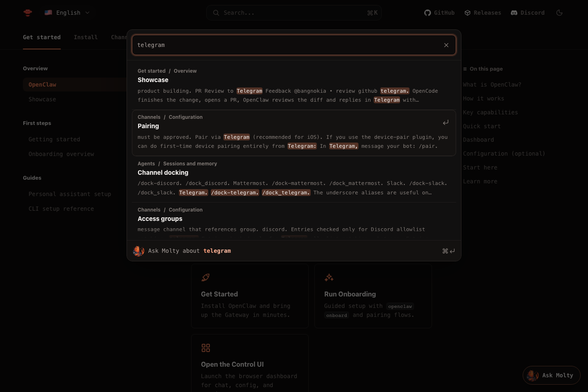588x392 pixels.
Task: Jump to What is OpenClaw? section
Action: 492,85
